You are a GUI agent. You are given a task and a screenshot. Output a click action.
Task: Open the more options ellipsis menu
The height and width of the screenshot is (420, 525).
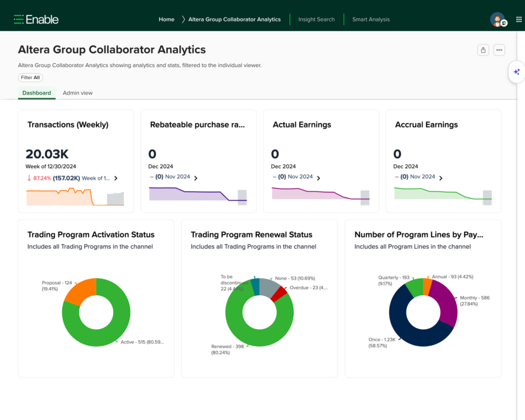tap(499, 50)
